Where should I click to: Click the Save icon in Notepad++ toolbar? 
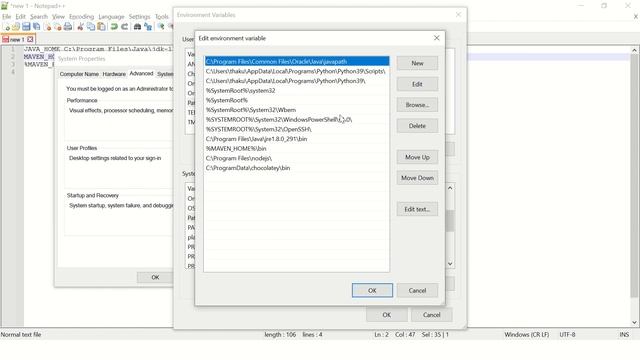[x=26, y=27]
